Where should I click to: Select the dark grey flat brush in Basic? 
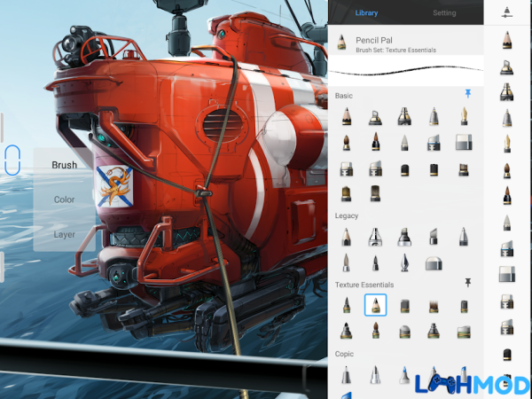coord(375,193)
